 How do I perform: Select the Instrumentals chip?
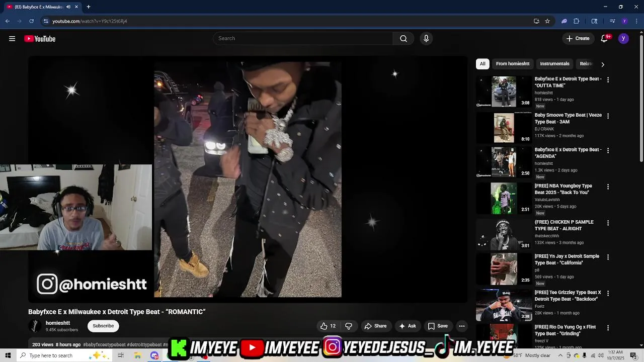pos(554,64)
